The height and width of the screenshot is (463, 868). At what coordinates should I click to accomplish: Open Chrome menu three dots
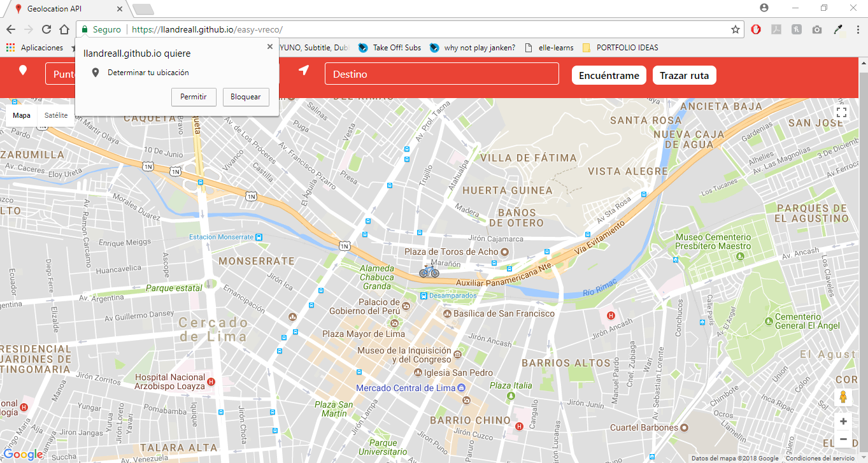(x=857, y=29)
